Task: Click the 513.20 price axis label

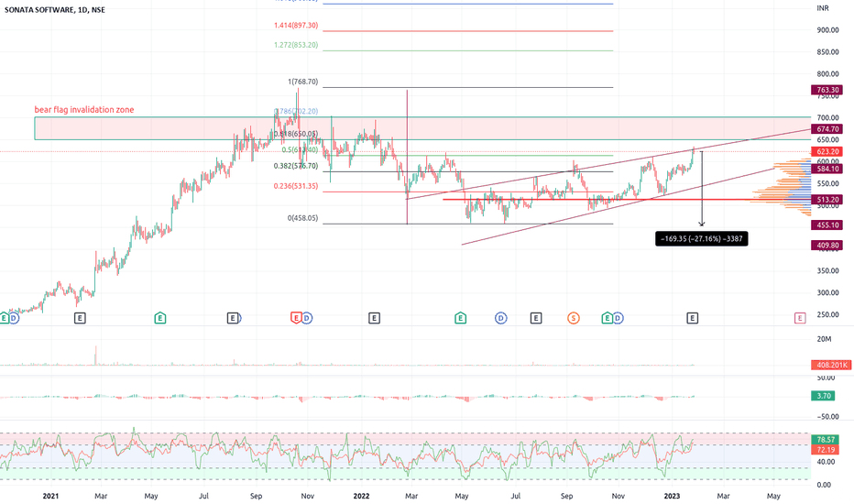Action: point(827,200)
